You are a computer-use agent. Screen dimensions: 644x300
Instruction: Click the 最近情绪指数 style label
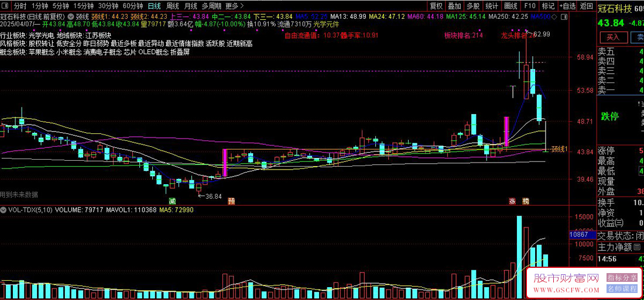point(185,43)
